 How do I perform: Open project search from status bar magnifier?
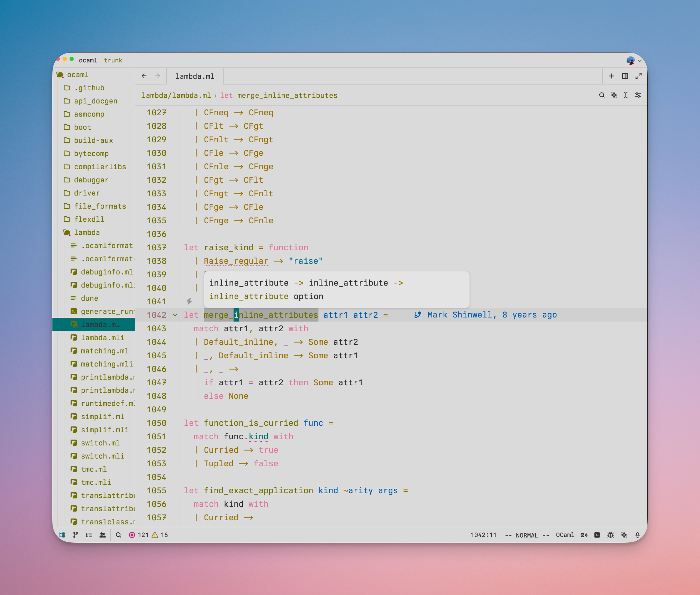click(x=118, y=535)
